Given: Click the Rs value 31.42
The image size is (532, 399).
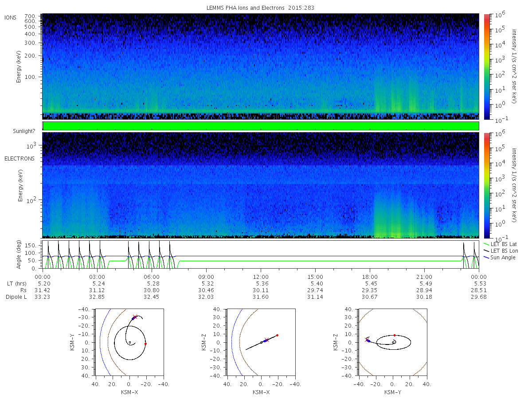Looking at the screenshot, I should coord(43,290).
